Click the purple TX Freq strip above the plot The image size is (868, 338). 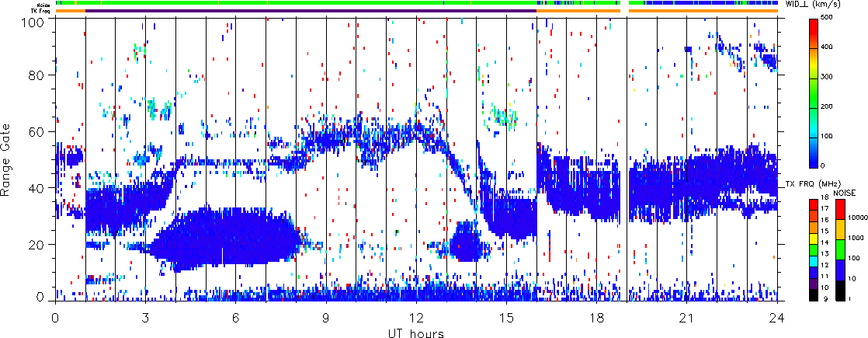(x=311, y=11)
